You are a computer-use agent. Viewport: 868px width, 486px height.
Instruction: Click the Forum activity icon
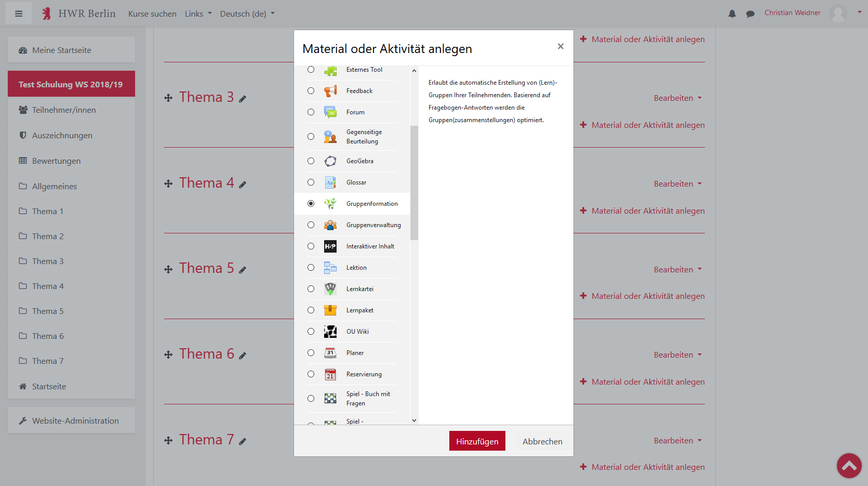pos(331,112)
